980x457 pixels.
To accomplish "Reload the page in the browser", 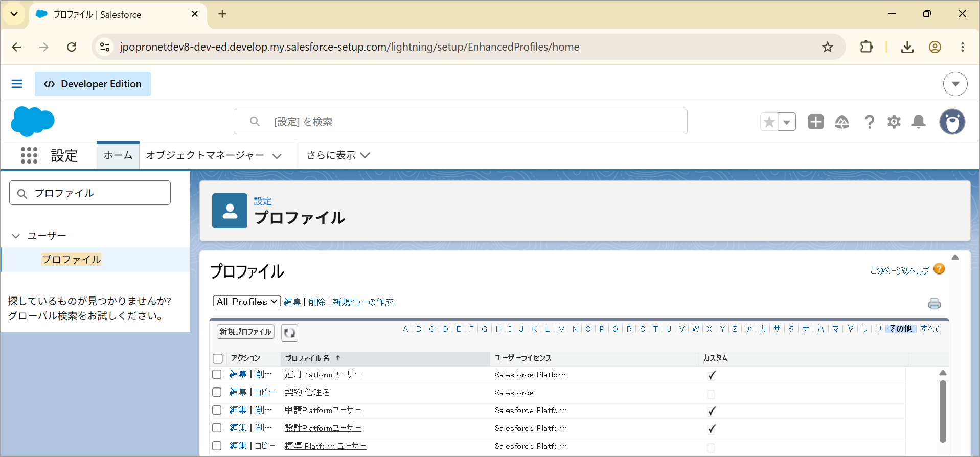I will 72,47.
